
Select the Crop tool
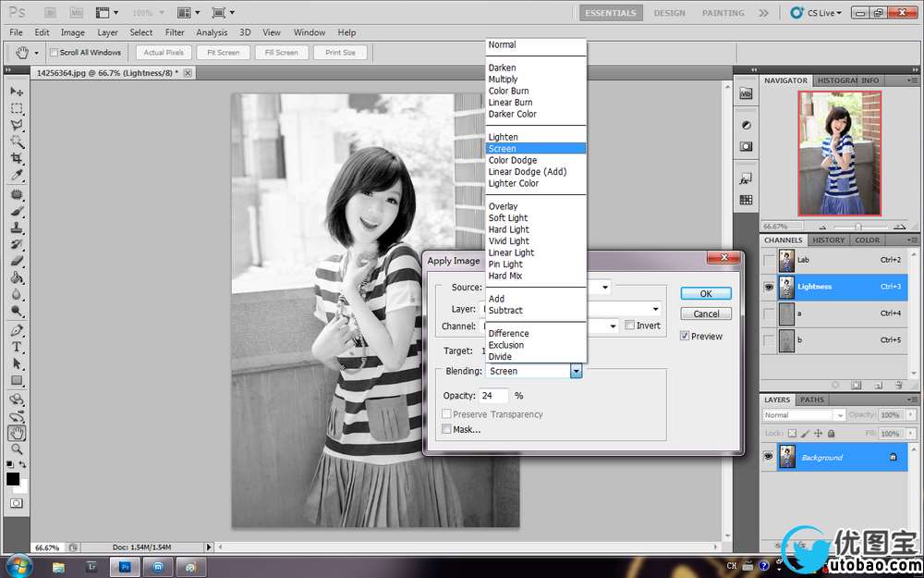point(17,158)
